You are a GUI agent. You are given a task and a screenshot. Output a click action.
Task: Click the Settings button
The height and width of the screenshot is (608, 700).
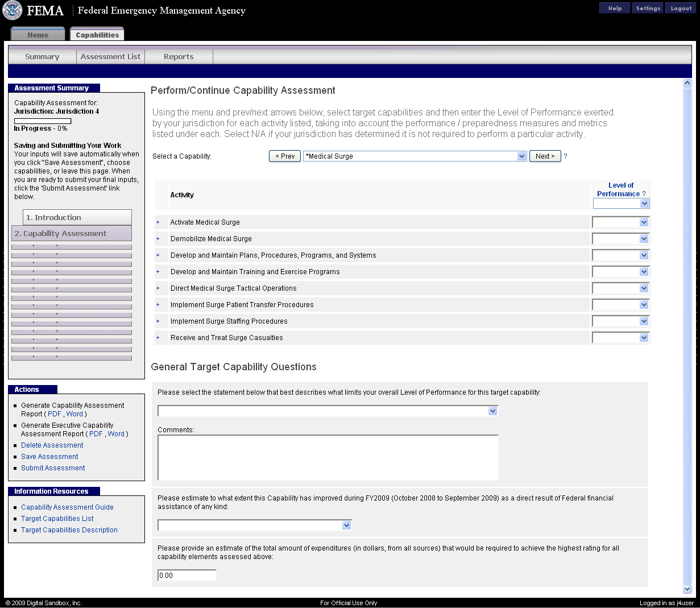[x=648, y=8]
